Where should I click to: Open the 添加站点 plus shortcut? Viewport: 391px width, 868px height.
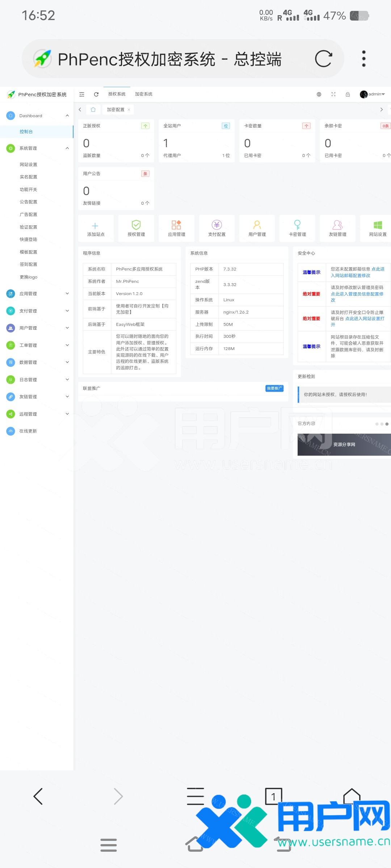(x=96, y=229)
